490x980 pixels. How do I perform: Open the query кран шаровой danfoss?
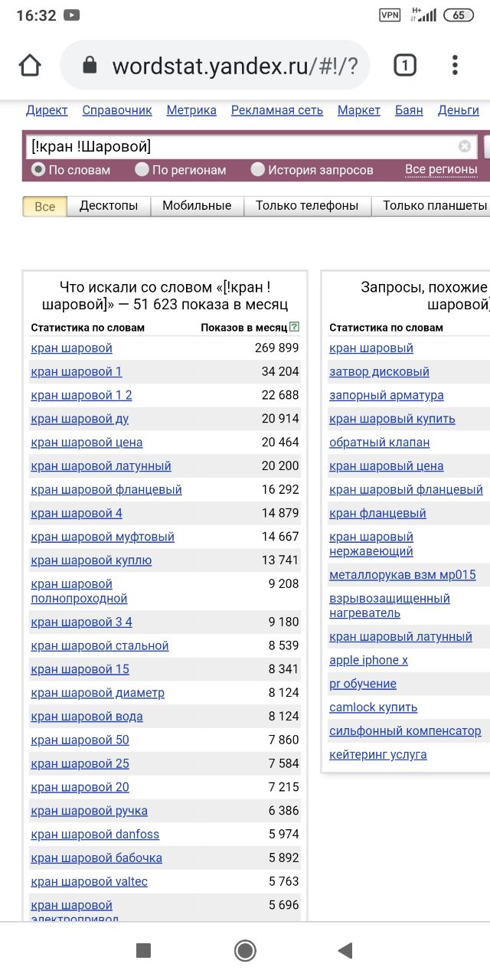pos(95,835)
